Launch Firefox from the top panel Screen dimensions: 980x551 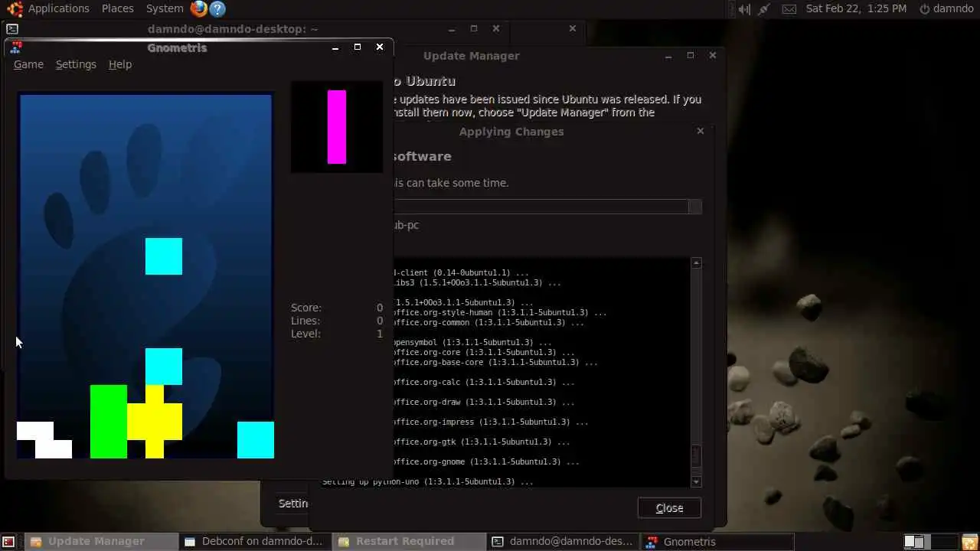pos(199,8)
